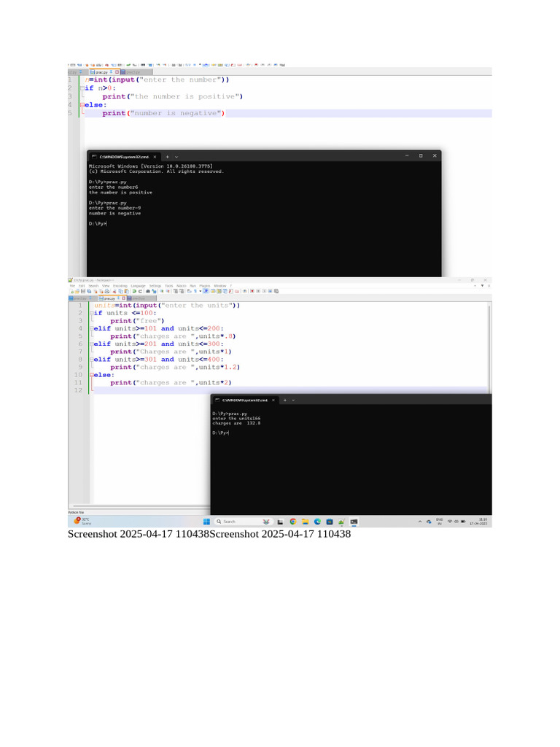The height and width of the screenshot is (747, 560).
Task: Open the Windows Start menu
Action: click(x=206, y=522)
